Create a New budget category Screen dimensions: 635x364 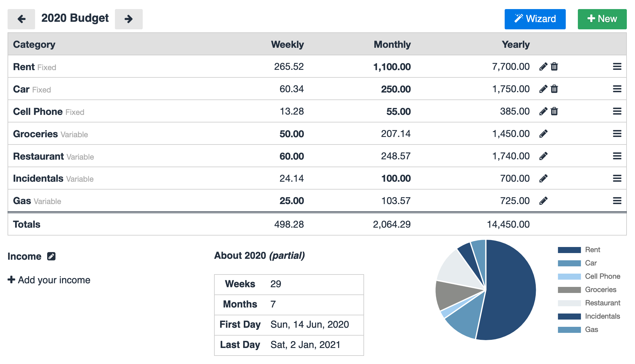point(602,19)
